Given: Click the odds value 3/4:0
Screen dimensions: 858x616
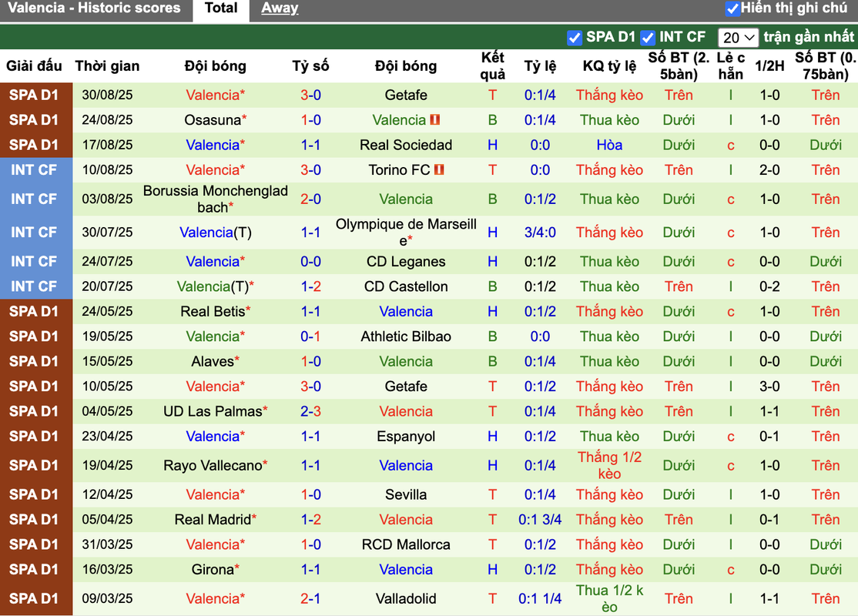Looking at the screenshot, I should (540, 233).
